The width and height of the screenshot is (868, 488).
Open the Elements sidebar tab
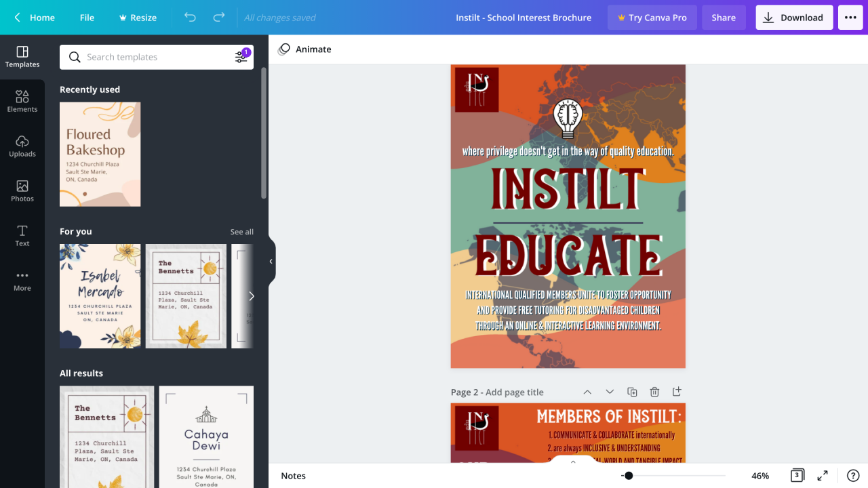[x=22, y=102]
